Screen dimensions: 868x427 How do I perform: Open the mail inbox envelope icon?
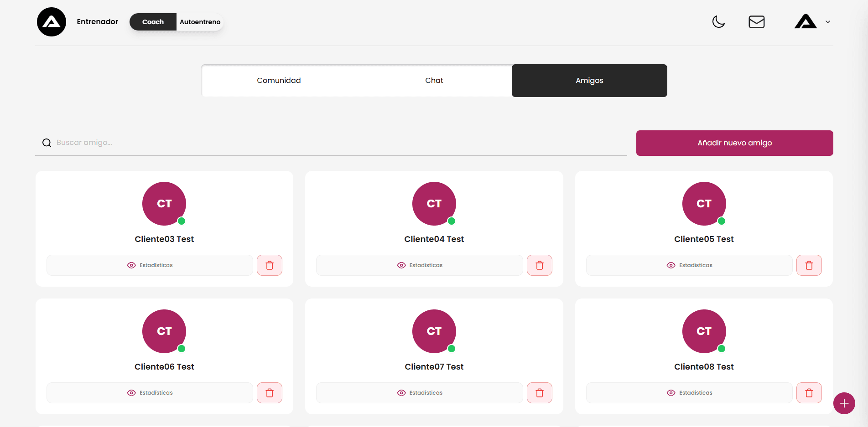(756, 22)
